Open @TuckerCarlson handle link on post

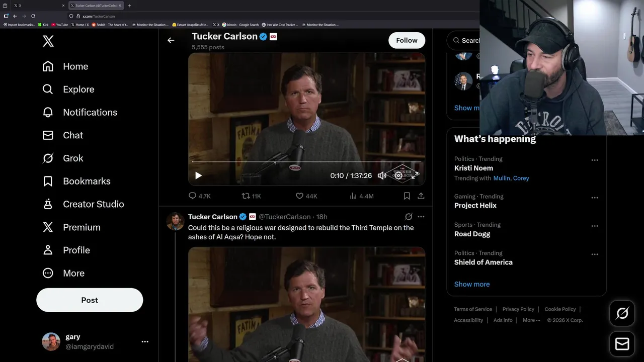pyautogui.click(x=284, y=217)
